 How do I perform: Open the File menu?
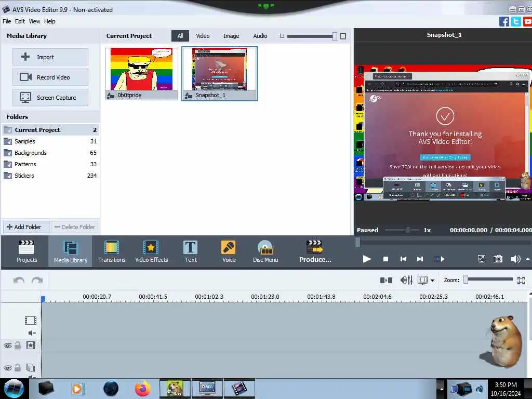(7, 21)
